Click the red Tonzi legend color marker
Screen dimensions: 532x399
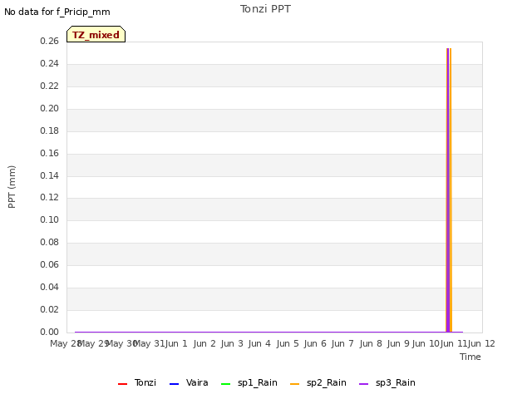[x=122, y=384]
